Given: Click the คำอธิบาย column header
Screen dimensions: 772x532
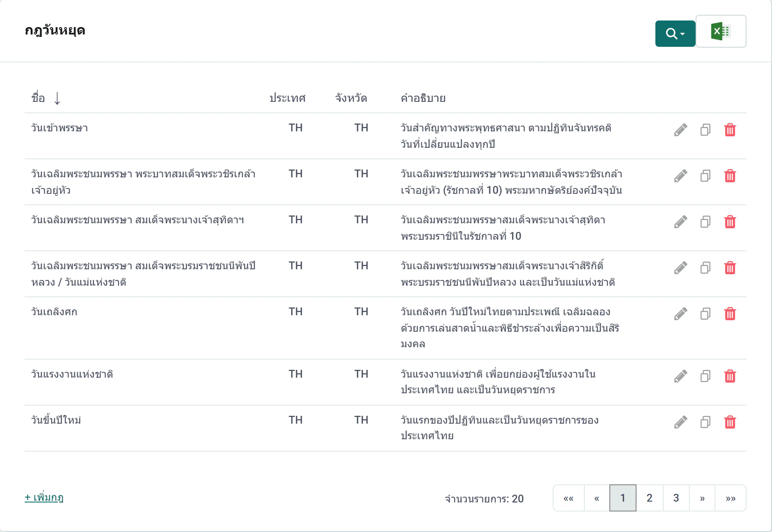Looking at the screenshot, I should pos(423,98).
